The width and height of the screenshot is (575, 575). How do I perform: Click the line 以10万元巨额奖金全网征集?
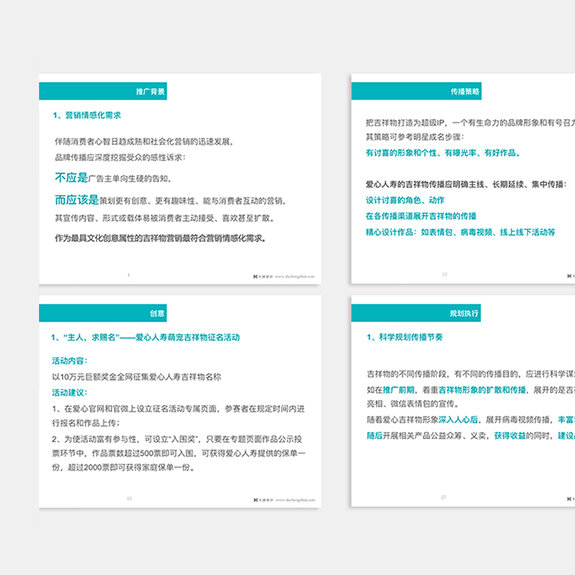(x=136, y=377)
